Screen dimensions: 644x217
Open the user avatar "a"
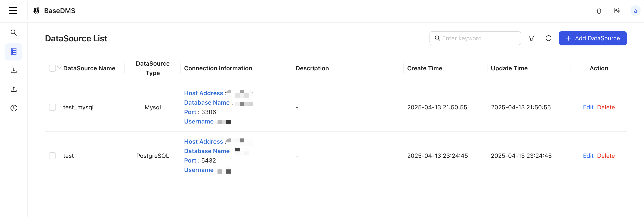click(635, 11)
